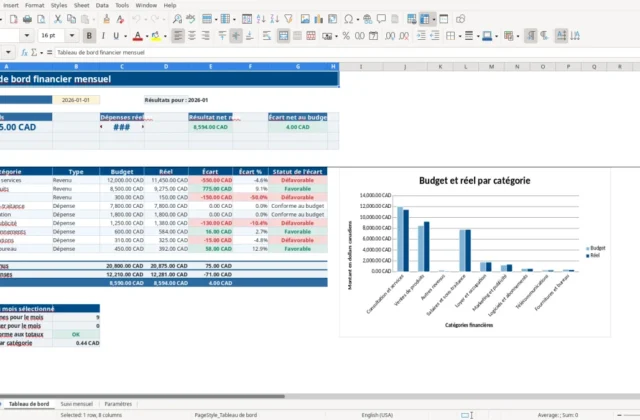
Task: Click the Insert Comment speech bubble
Action: click(x=381, y=19)
